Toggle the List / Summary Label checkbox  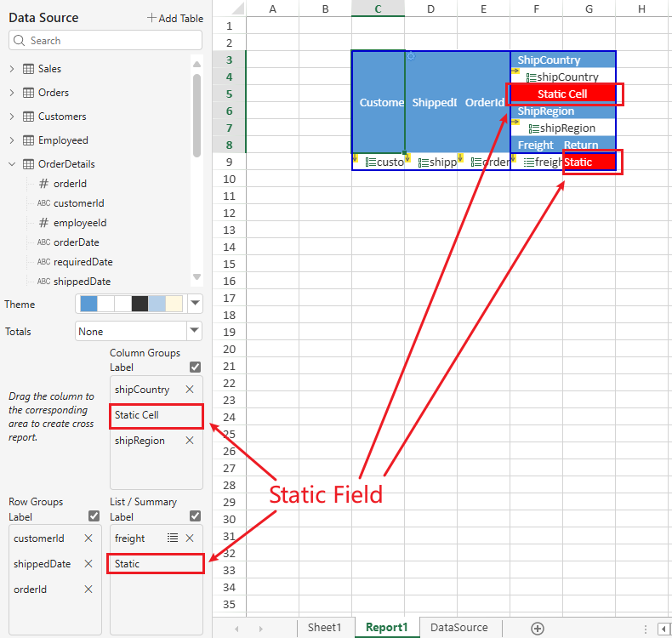pyautogui.click(x=195, y=516)
